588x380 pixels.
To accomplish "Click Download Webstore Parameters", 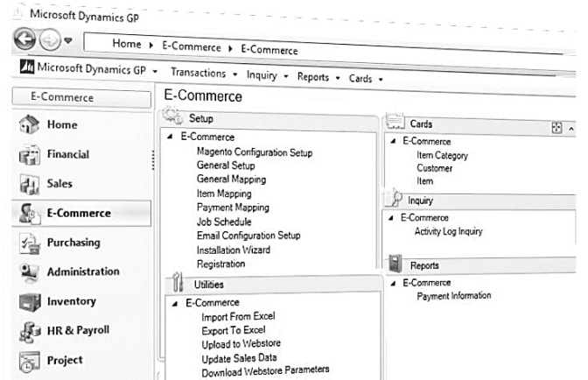I will (265, 371).
